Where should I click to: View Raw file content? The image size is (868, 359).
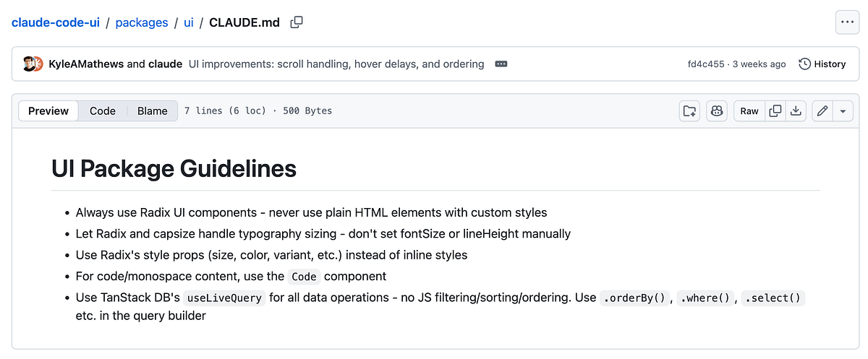[x=749, y=111]
